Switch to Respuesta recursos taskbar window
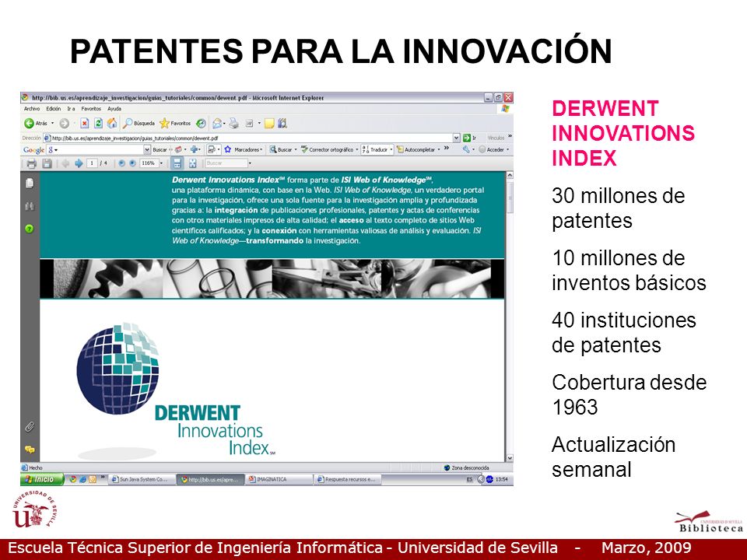This screenshot has height=560, width=747. click(347, 480)
